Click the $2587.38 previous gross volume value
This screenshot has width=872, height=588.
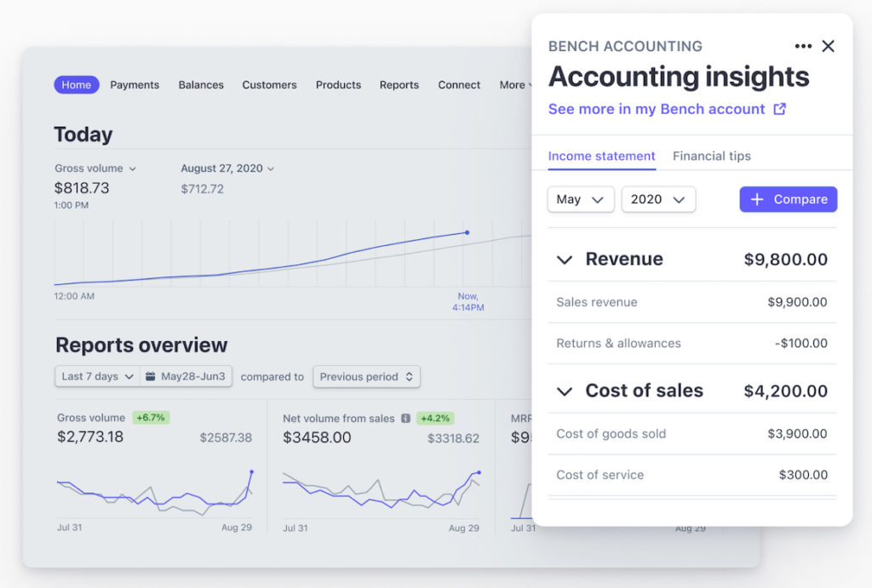click(x=226, y=438)
